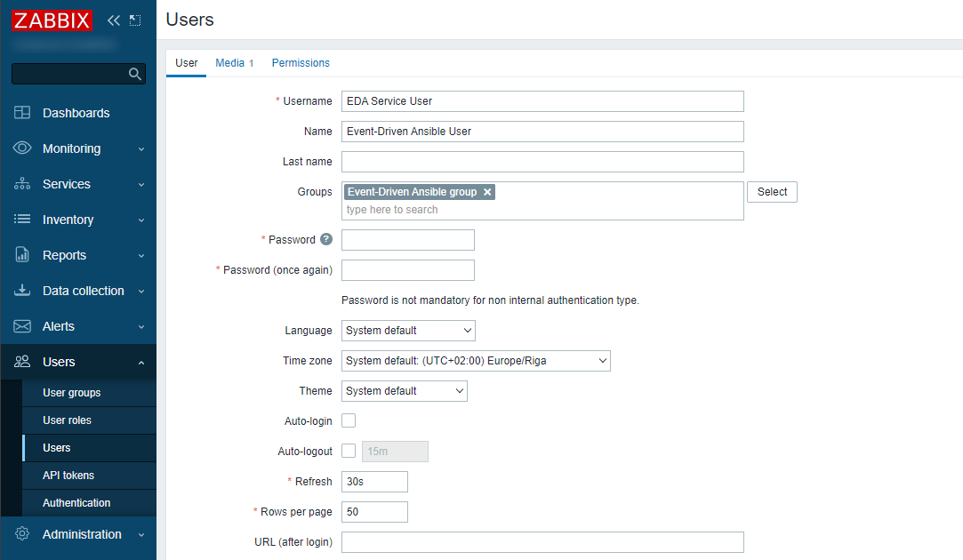Enable the Auto-login checkbox
Image resolution: width=963 pixels, height=560 pixels.
349,420
